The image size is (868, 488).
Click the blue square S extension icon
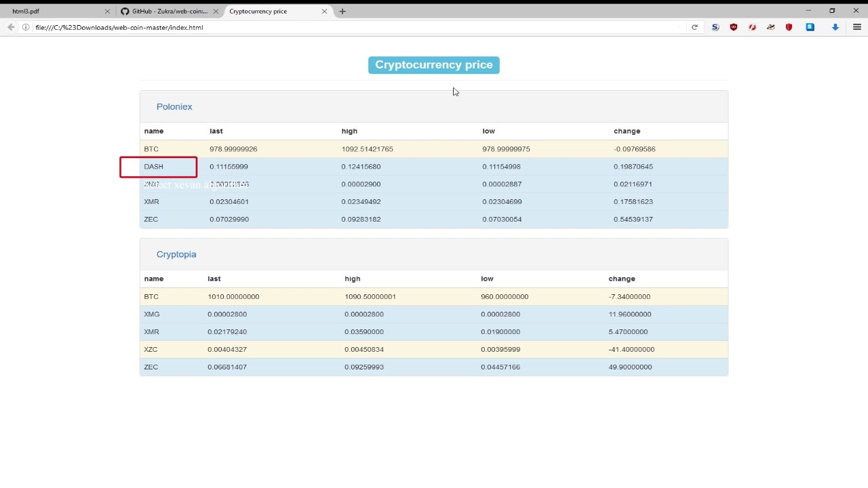point(810,27)
